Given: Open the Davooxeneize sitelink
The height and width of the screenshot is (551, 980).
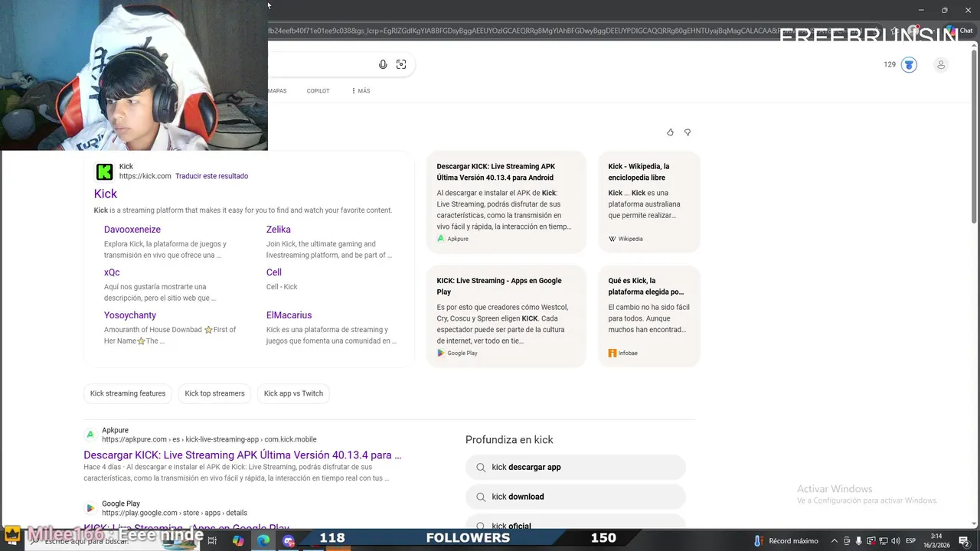Looking at the screenshot, I should coord(132,230).
